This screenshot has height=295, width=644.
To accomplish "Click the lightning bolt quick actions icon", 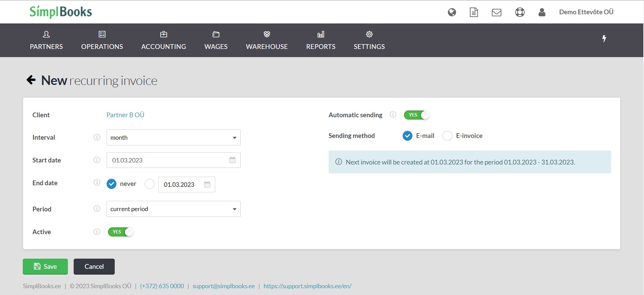I will pyautogui.click(x=604, y=38).
